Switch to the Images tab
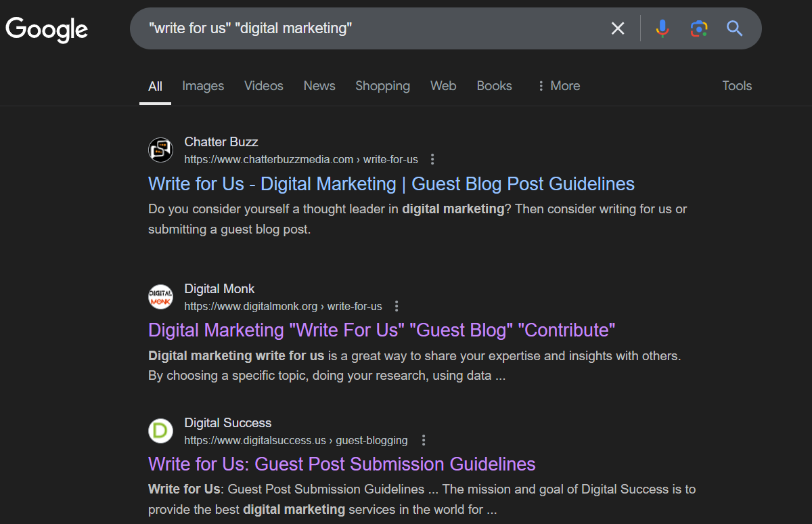 [203, 86]
